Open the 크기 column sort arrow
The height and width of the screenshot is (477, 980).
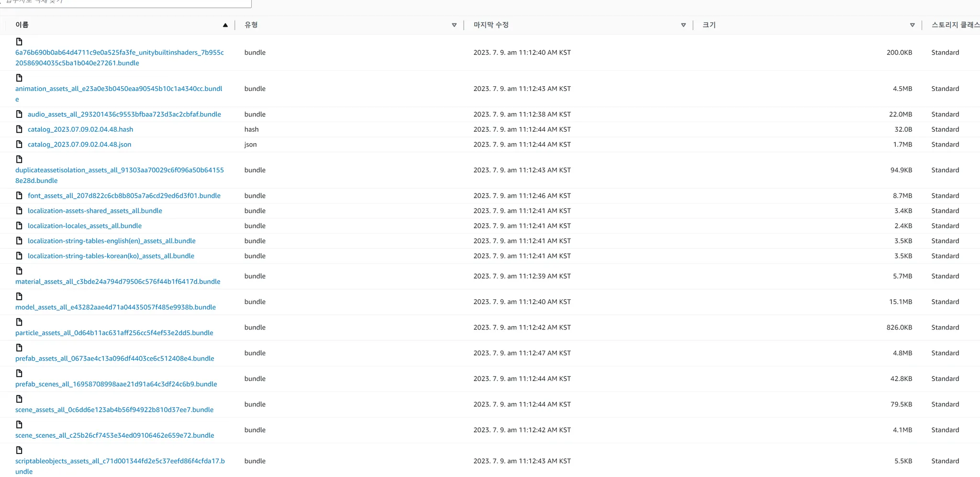pyautogui.click(x=913, y=25)
